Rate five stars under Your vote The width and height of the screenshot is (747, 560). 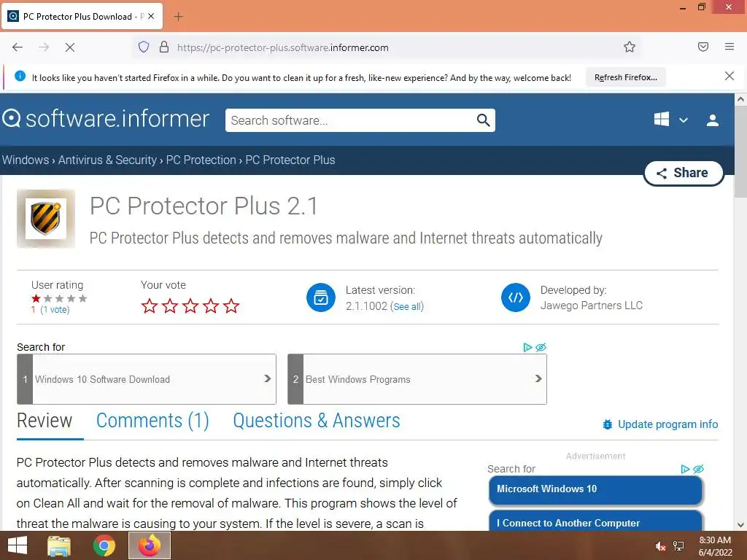coord(231,306)
